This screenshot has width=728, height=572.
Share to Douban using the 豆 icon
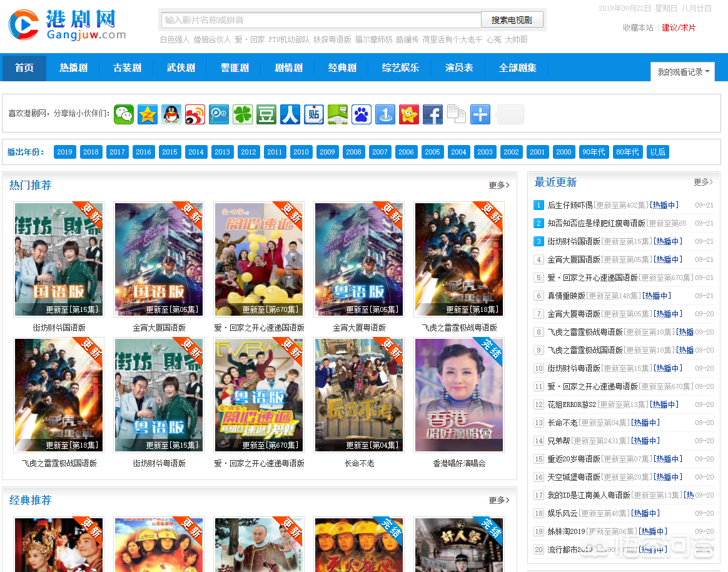pos(266,114)
